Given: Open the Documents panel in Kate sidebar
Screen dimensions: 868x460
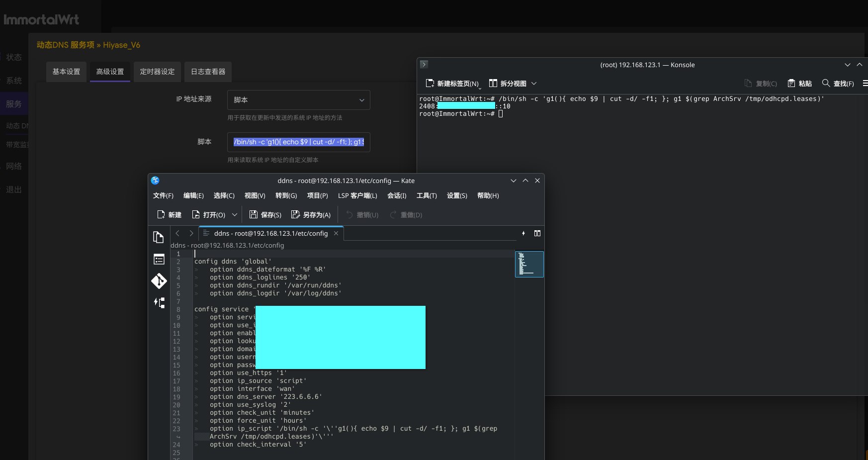Looking at the screenshot, I should [159, 238].
